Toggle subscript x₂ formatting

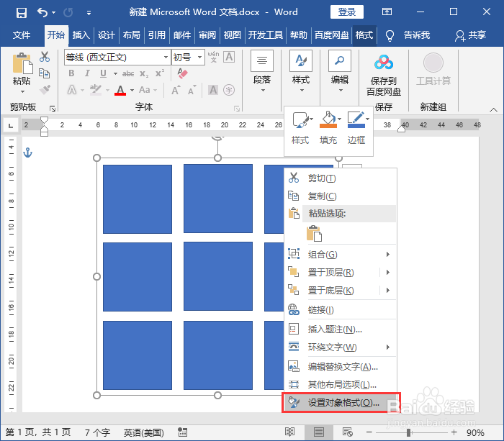click(x=144, y=74)
